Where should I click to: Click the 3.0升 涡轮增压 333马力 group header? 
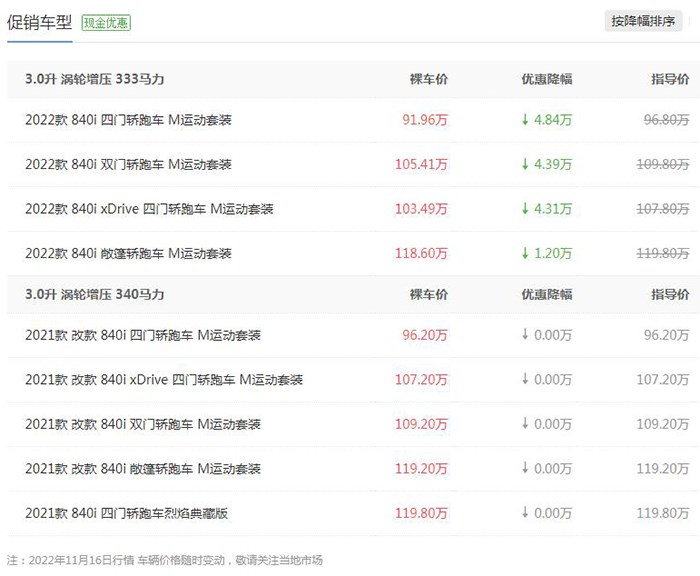click(x=95, y=79)
